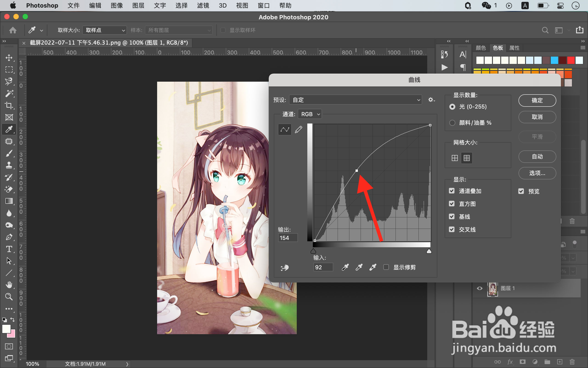Click the white input slider triangle
588x368 pixels.
[x=429, y=251]
